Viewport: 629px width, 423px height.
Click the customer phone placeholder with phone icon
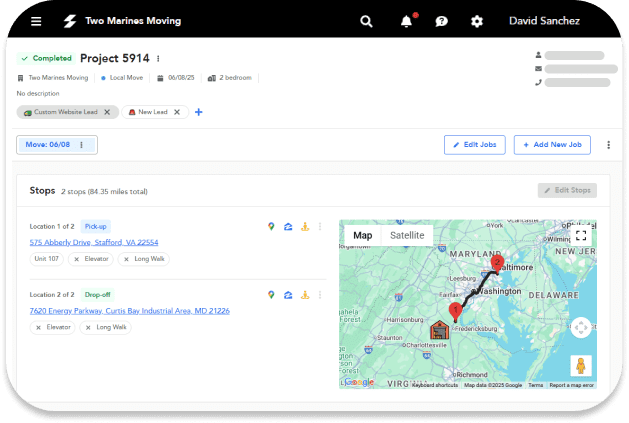[x=573, y=83]
